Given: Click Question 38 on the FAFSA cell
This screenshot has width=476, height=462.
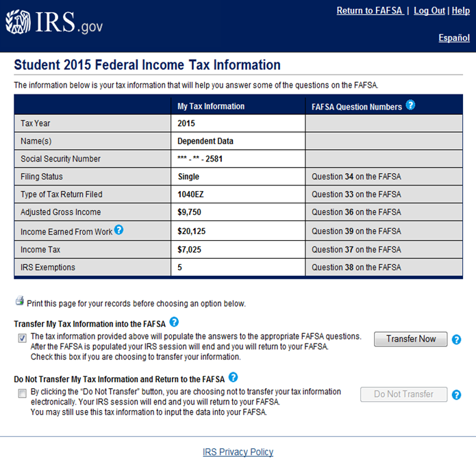Looking at the screenshot, I should [384, 267].
